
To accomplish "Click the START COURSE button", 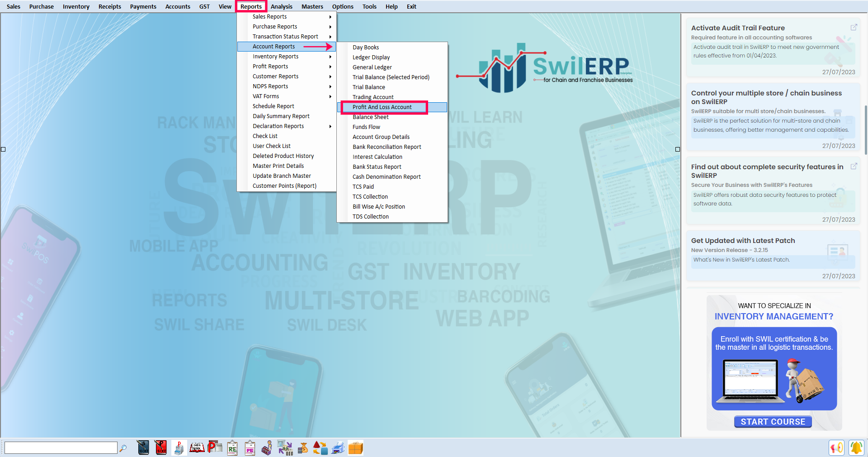I will pyautogui.click(x=773, y=422).
